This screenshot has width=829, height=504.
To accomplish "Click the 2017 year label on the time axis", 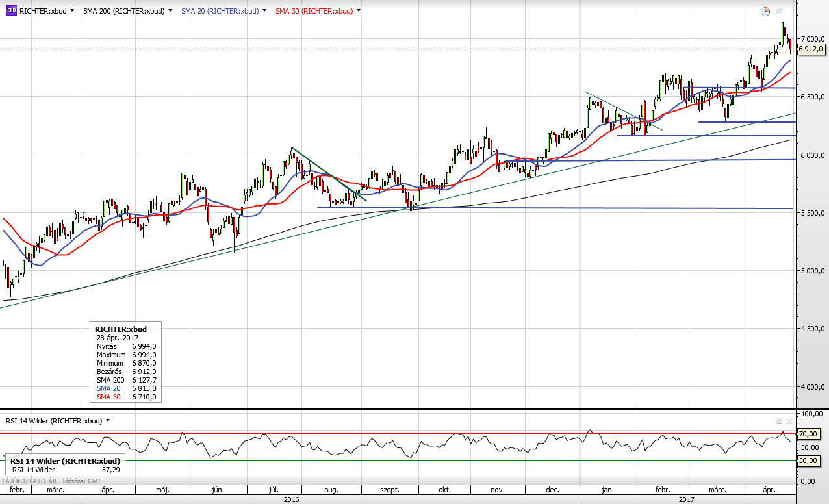I will pos(687,499).
